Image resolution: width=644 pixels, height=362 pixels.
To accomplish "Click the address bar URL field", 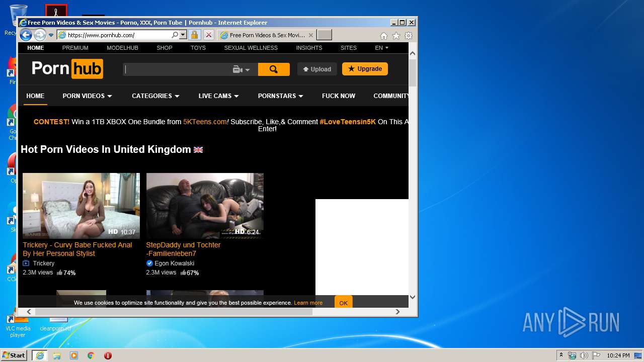I will click(118, 35).
